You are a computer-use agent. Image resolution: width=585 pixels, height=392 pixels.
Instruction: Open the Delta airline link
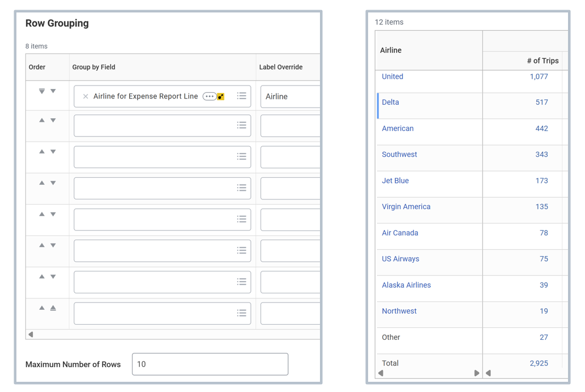click(390, 103)
